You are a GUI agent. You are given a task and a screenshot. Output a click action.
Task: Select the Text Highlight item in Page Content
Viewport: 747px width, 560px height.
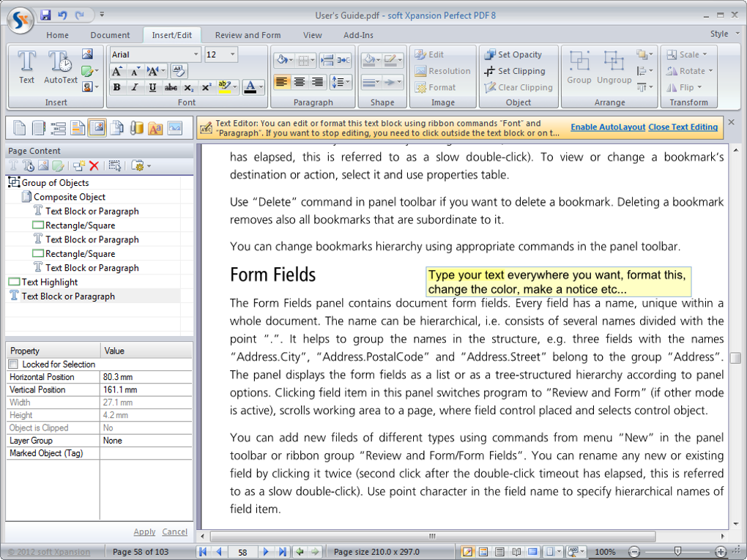point(49,282)
